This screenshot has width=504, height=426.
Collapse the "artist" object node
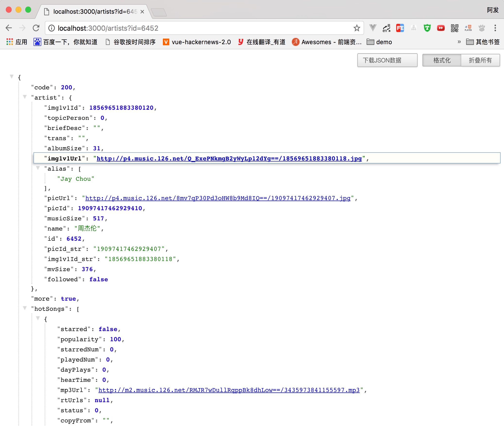click(25, 97)
